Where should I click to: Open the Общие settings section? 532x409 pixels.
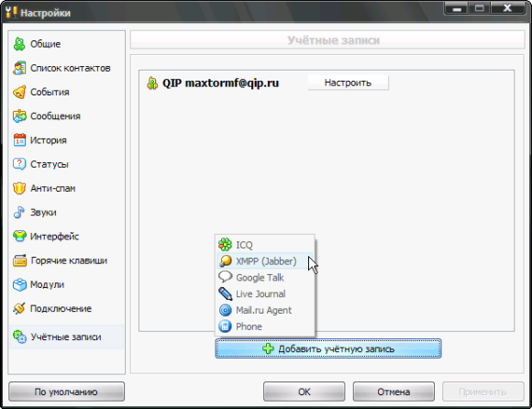coord(66,44)
